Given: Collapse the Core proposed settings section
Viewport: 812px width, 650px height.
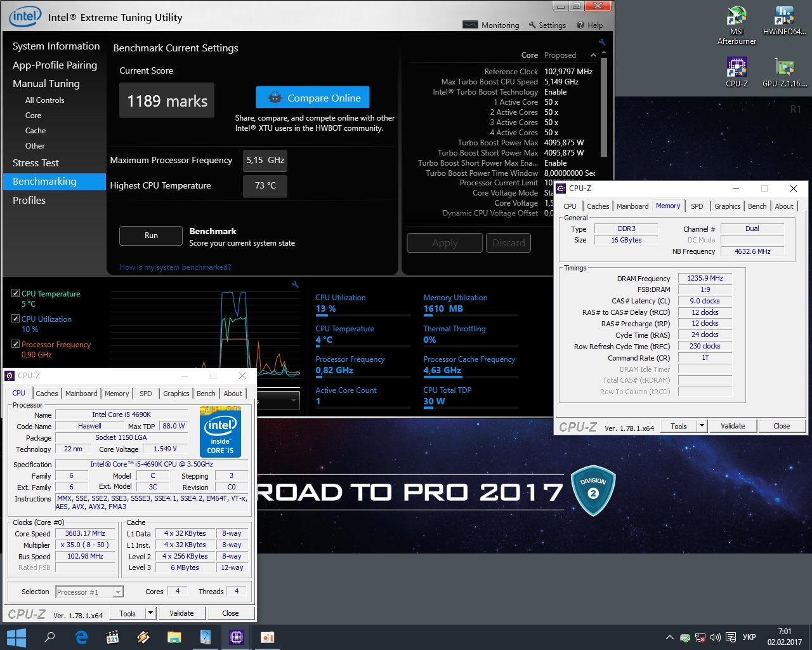Looking at the screenshot, I should pyautogui.click(x=593, y=55).
